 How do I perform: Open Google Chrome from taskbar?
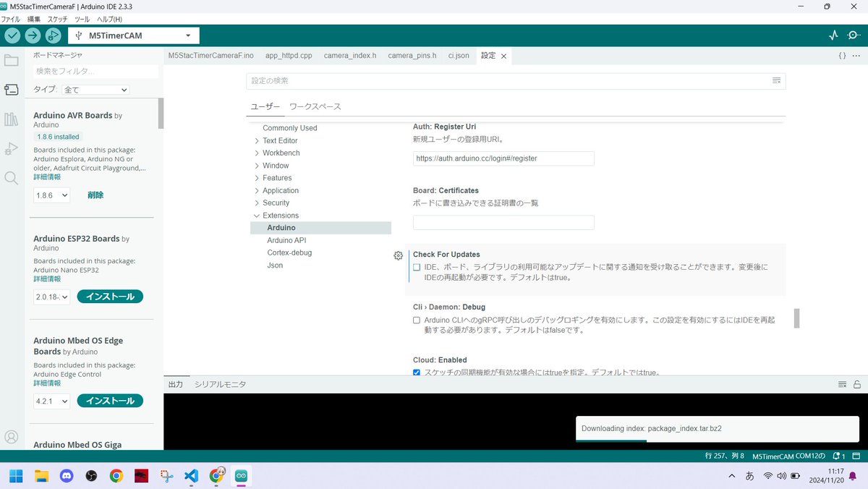click(x=116, y=476)
